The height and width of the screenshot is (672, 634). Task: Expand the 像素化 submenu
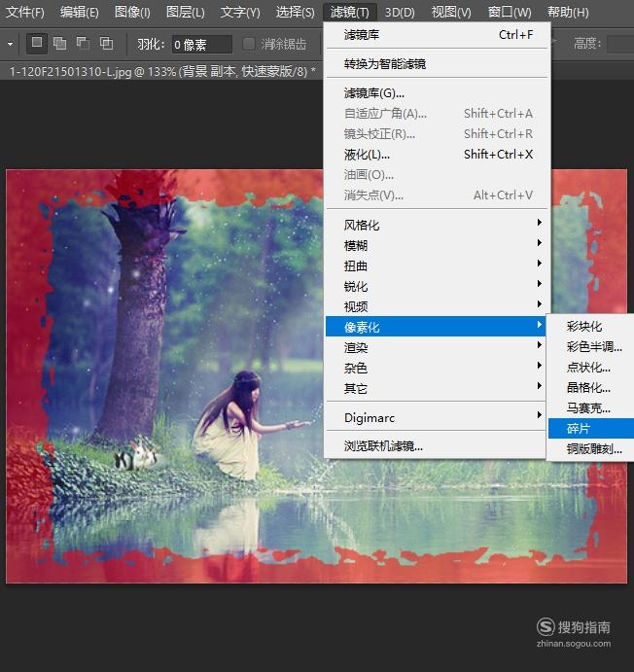[436, 327]
